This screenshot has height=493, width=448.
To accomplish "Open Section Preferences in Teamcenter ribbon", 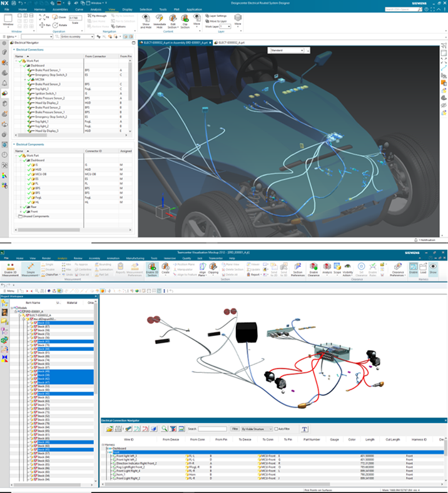I will pos(297,270).
